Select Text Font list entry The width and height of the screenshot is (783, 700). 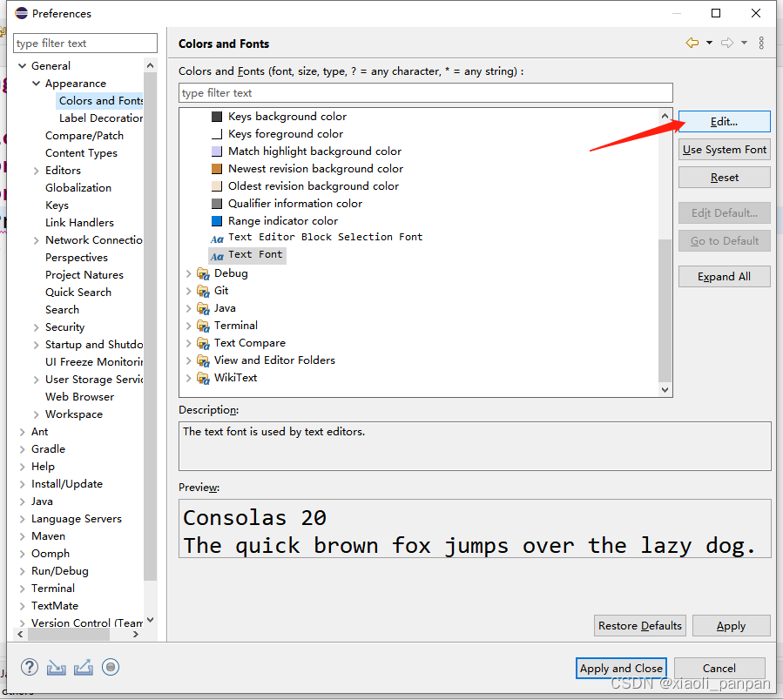point(247,255)
